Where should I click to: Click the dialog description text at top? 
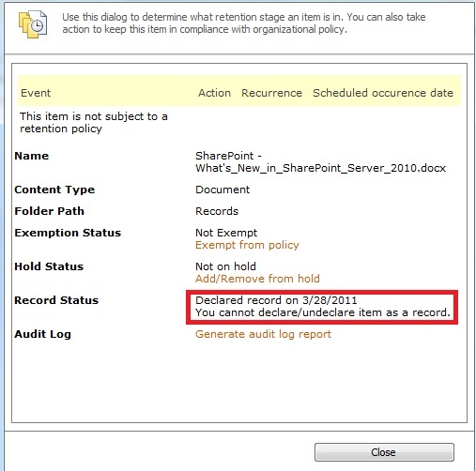[244, 23]
